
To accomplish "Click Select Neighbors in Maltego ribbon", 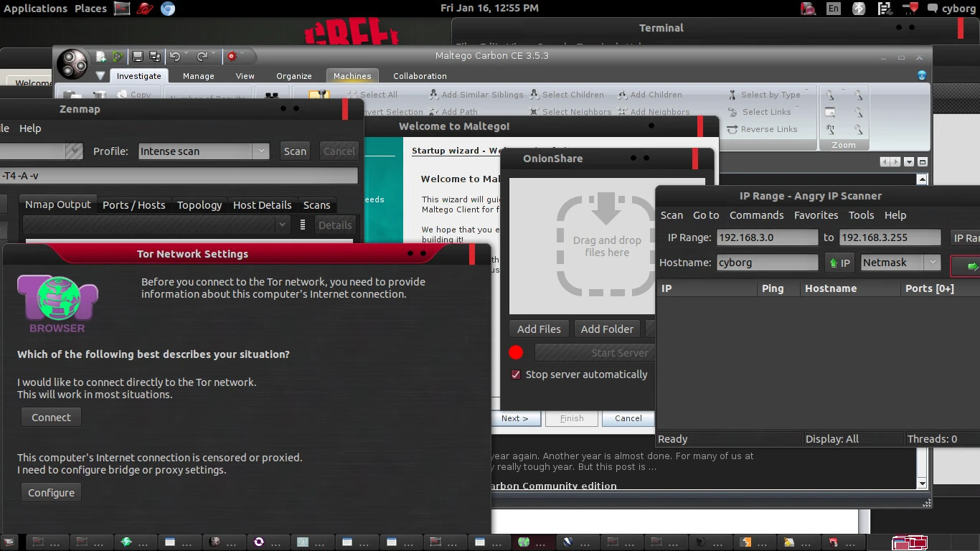I will [x=570, y=112].
